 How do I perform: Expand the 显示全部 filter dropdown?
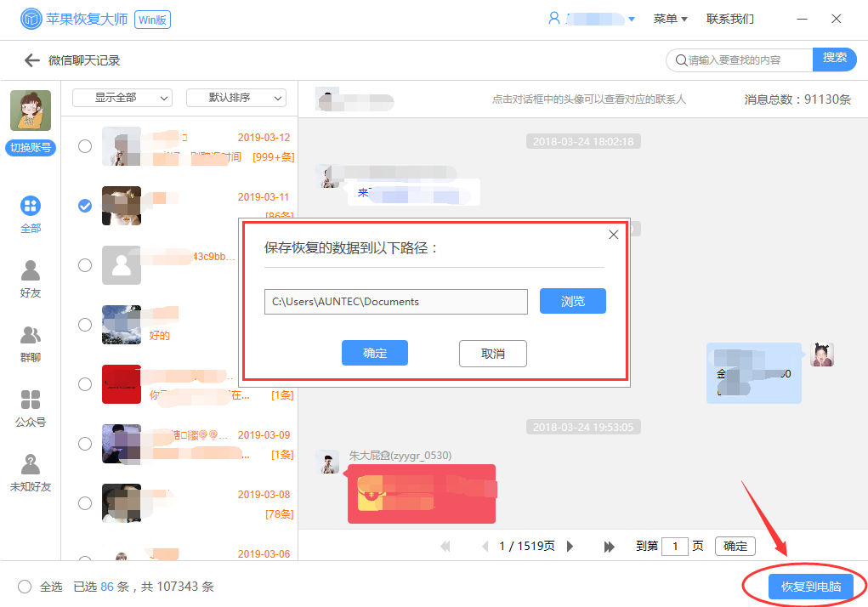click(122, 98)
